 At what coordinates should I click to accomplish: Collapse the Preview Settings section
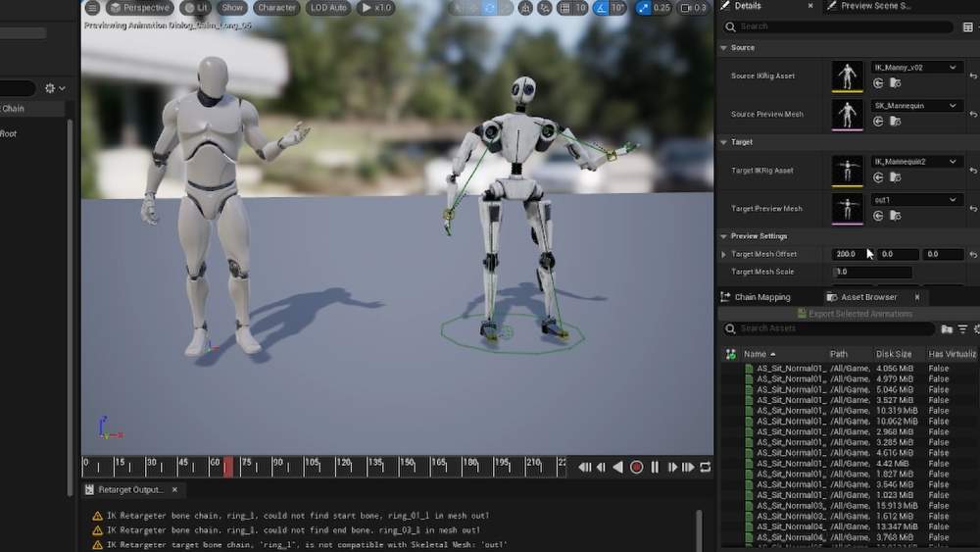click(x=724, y=236)
